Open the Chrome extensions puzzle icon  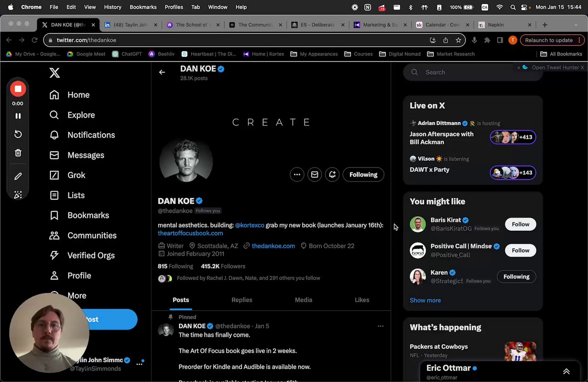point(487,40)
